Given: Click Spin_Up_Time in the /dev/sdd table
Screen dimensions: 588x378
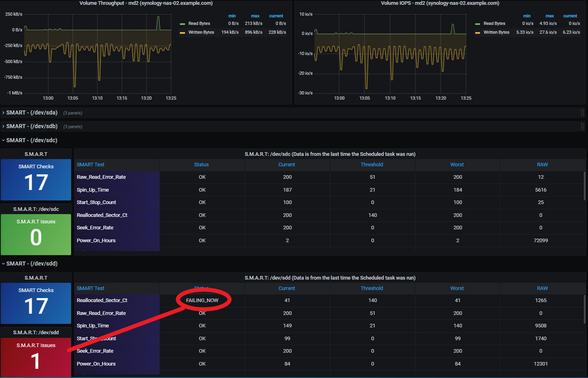Looking at the screenshot, I should pyautogui.click(x=93, y=326).
